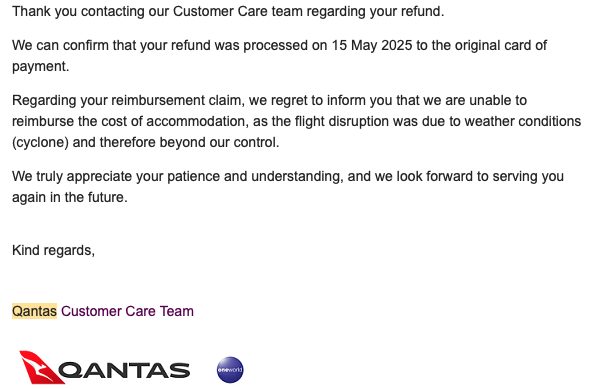
Task: Select the highlighted word Qantas in signature
Action: pos(34,311)
